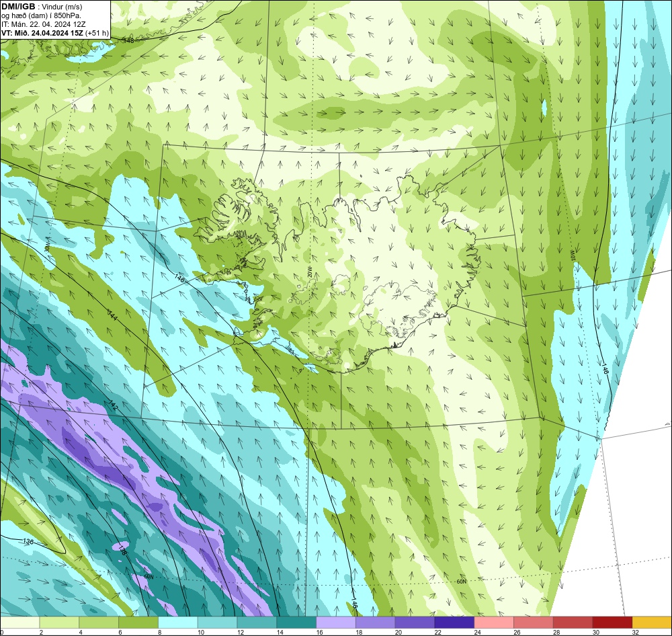Pick the dark red 30–32 m/s swatch
Viewport: 672px width, 636px height.
[x=612, y=623]
